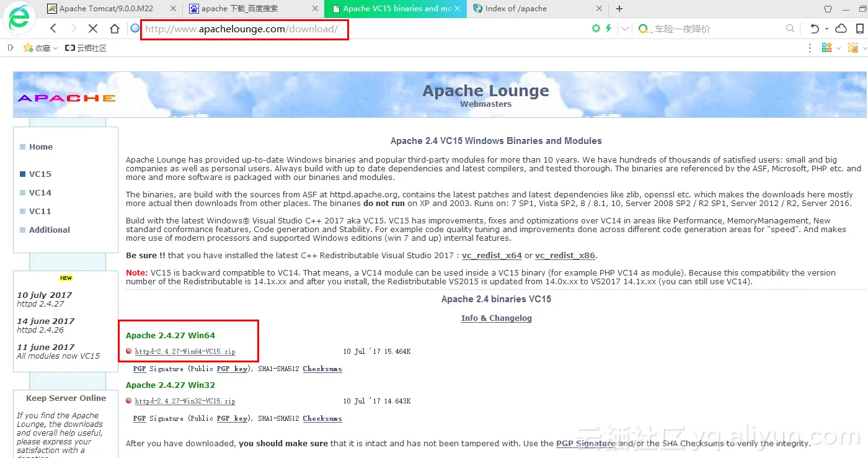Screen dimensions: 868x458
Task: Switch to the Apache Tomcat/9.0.0.M22 tab
Action: click(x=107, y=9)
